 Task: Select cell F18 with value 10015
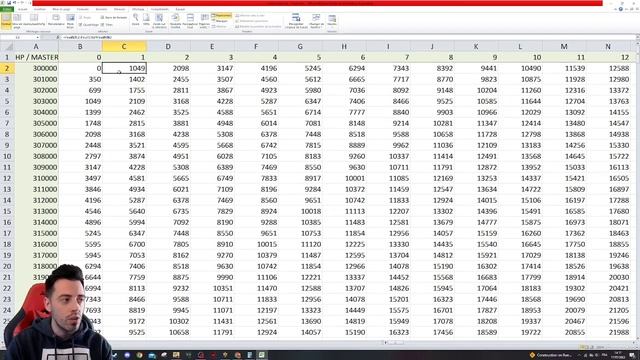[x=256, y=244]
